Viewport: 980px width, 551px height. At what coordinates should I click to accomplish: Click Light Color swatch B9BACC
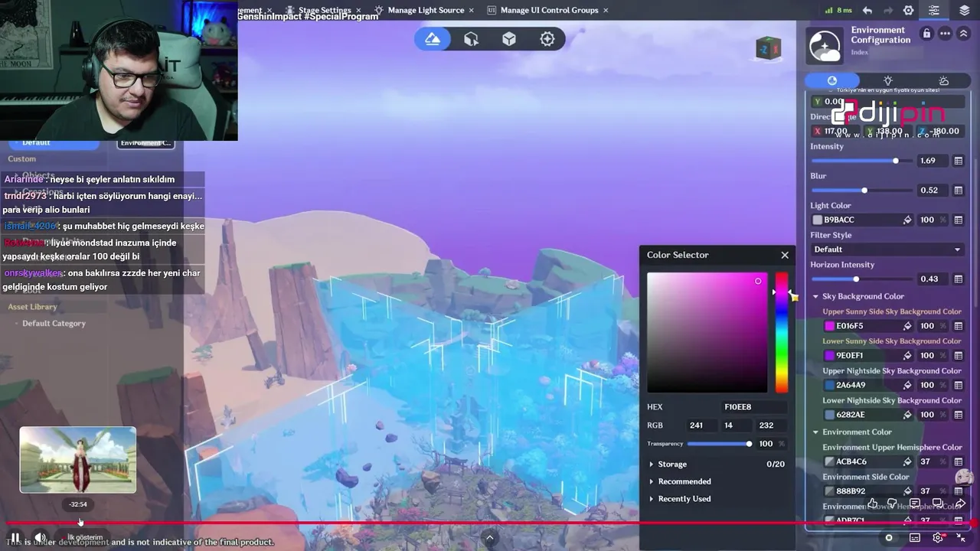817,220
